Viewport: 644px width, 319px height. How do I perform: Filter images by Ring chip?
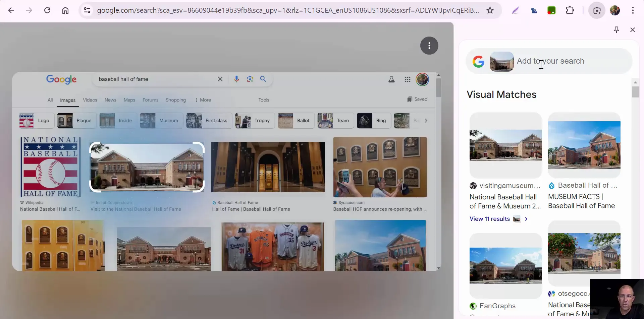click(x=374, y=121)
